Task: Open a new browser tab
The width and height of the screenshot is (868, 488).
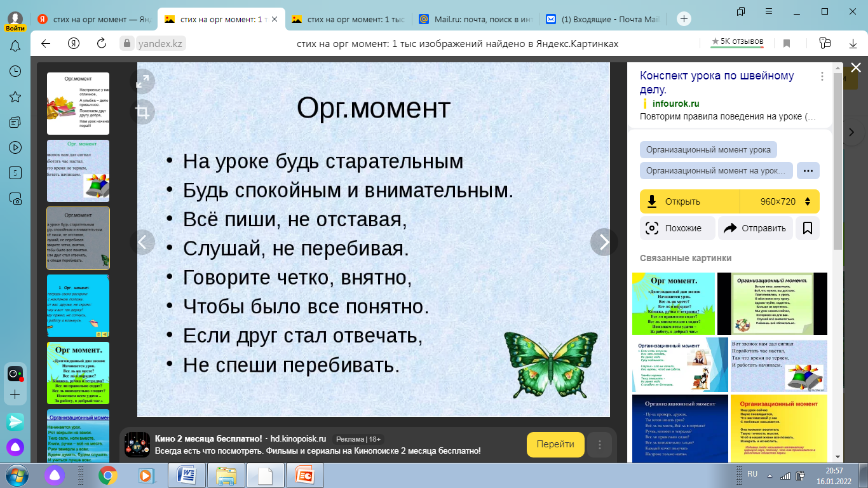Action: click(684, 19)
